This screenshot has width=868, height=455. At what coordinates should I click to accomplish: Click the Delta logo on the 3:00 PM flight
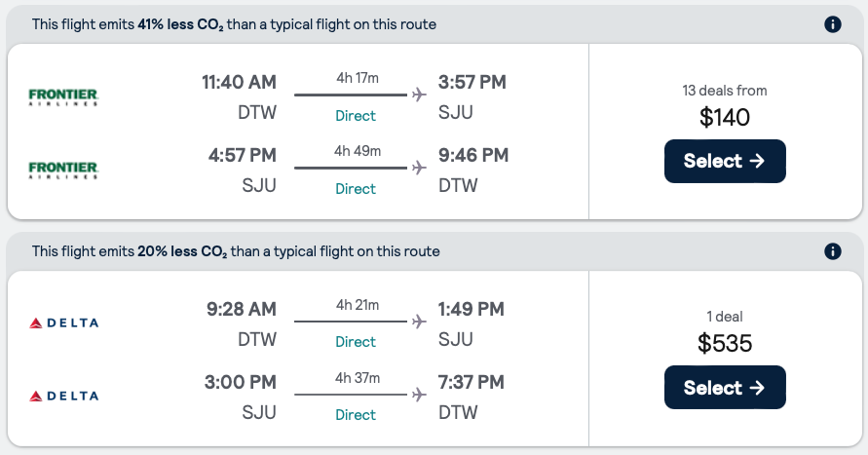[x=64, y=396]
